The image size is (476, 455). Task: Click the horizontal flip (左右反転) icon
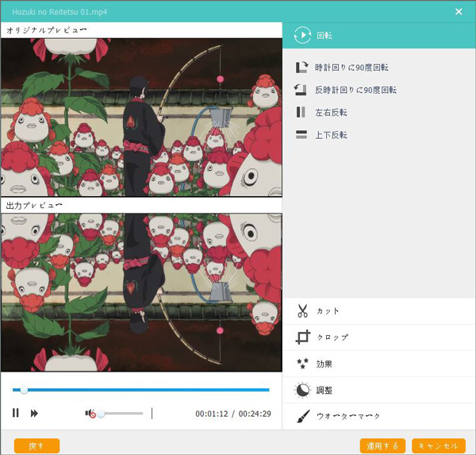coord(301,113)
